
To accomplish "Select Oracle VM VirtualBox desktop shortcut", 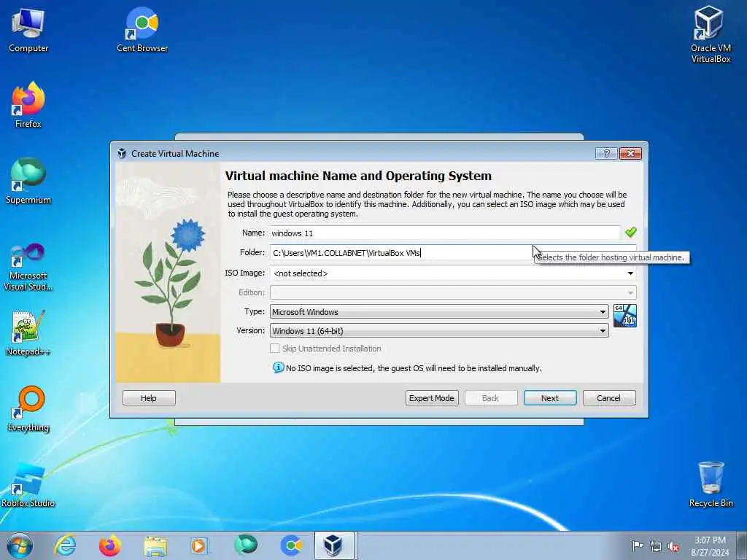I will (711, 34).
